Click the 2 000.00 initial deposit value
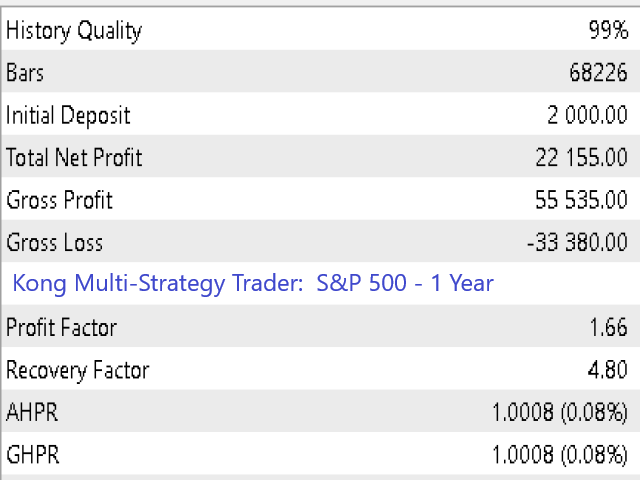The image size is (640, 480). pos(587,116)
